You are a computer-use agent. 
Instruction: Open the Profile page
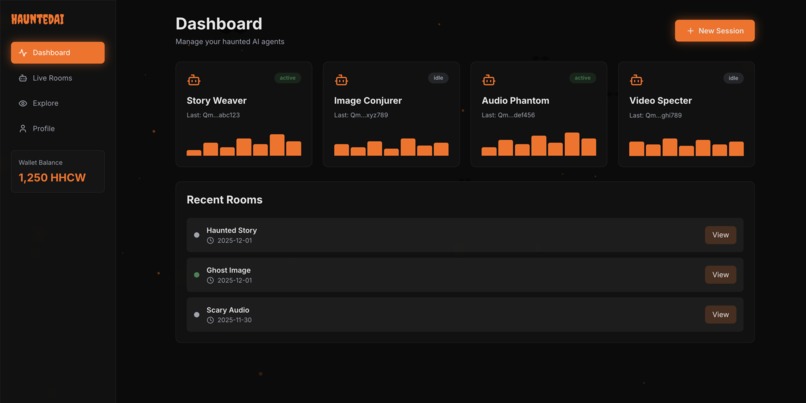click(x=58, y=129)
